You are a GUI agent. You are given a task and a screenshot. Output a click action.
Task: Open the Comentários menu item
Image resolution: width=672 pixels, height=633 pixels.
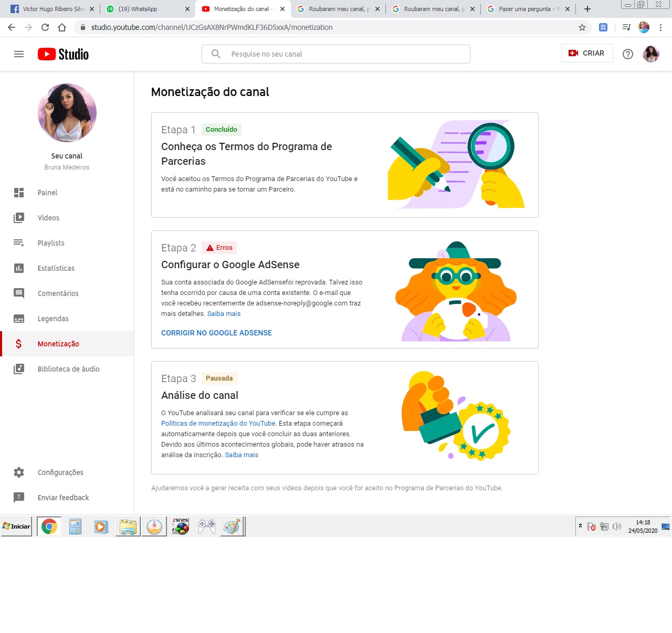67,293
